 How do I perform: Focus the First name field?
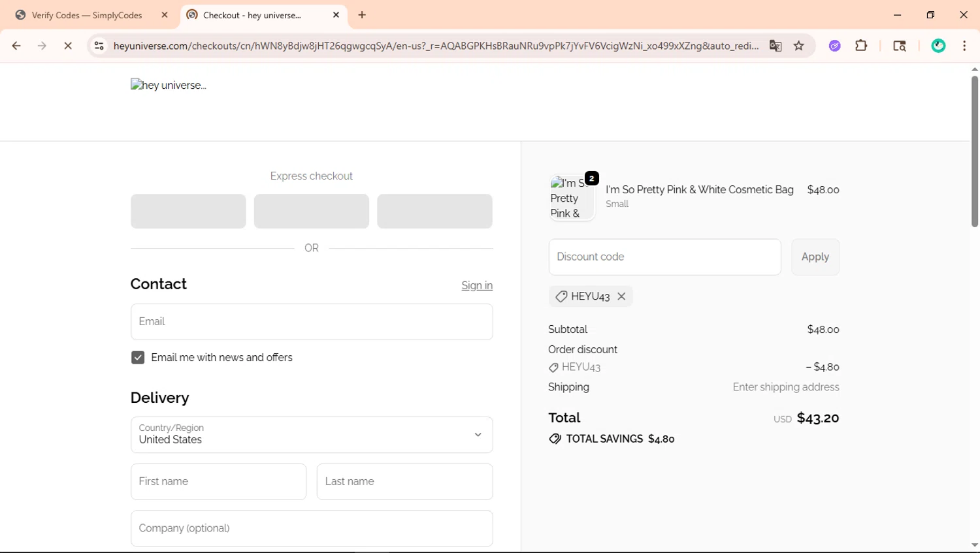(218, 482)
